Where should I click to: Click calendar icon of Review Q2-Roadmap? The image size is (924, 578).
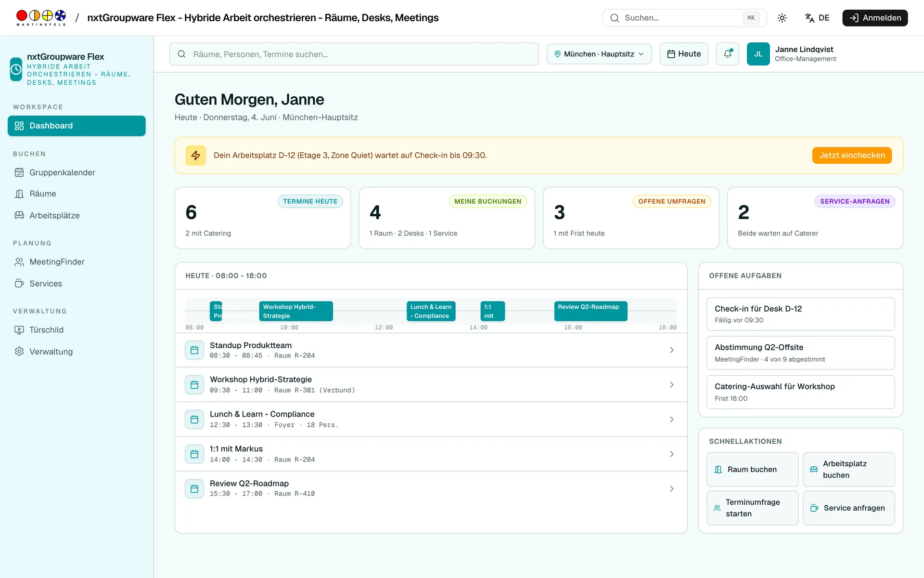(194, 489)
